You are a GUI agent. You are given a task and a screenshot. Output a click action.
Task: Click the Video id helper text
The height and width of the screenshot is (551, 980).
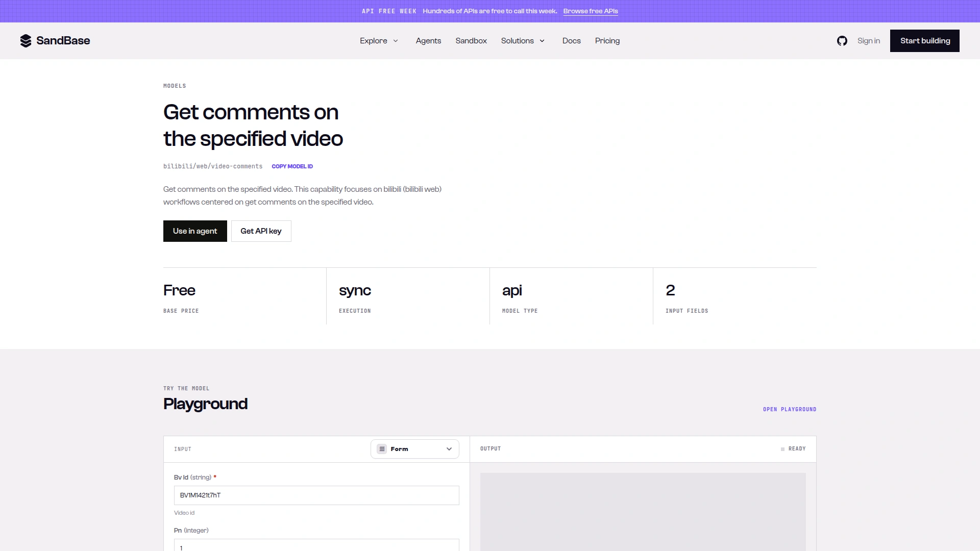point(184,513)
